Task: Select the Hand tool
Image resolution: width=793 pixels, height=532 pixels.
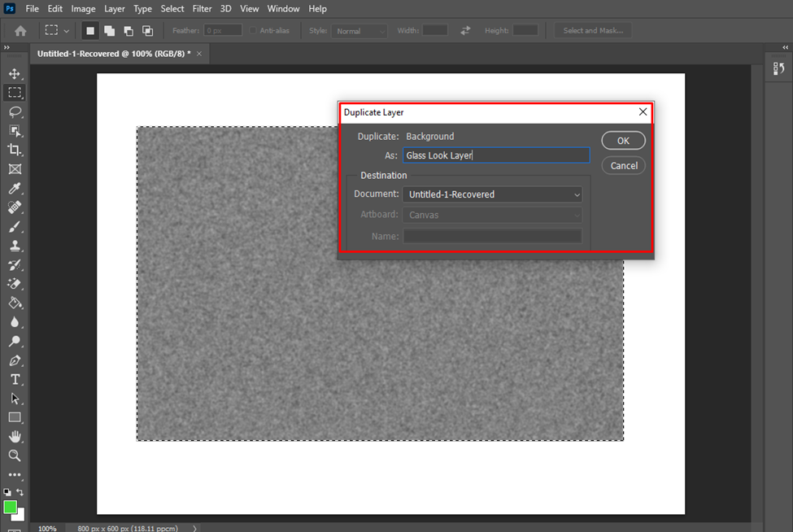Action: pyautogui.click(x=15, y=437)
